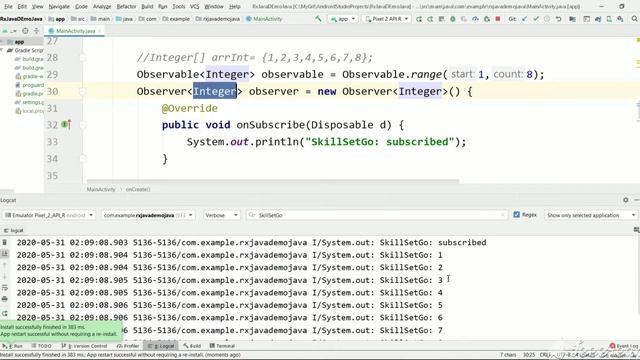The height and width of the screenshot is (360, 640).
Task: Click the Git commit green checkmark
Action: coord(536,19)
